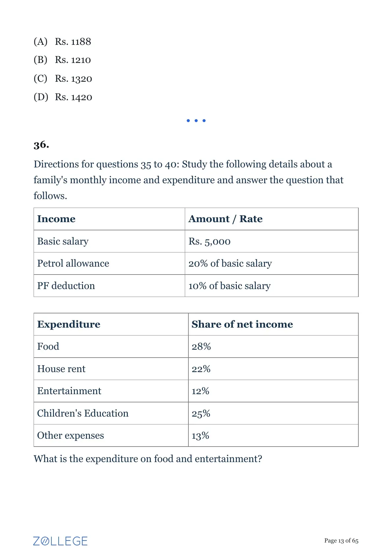Select option (B) Rs. 1210
Viewport: 392px width, 555px height.
[62, 60]
